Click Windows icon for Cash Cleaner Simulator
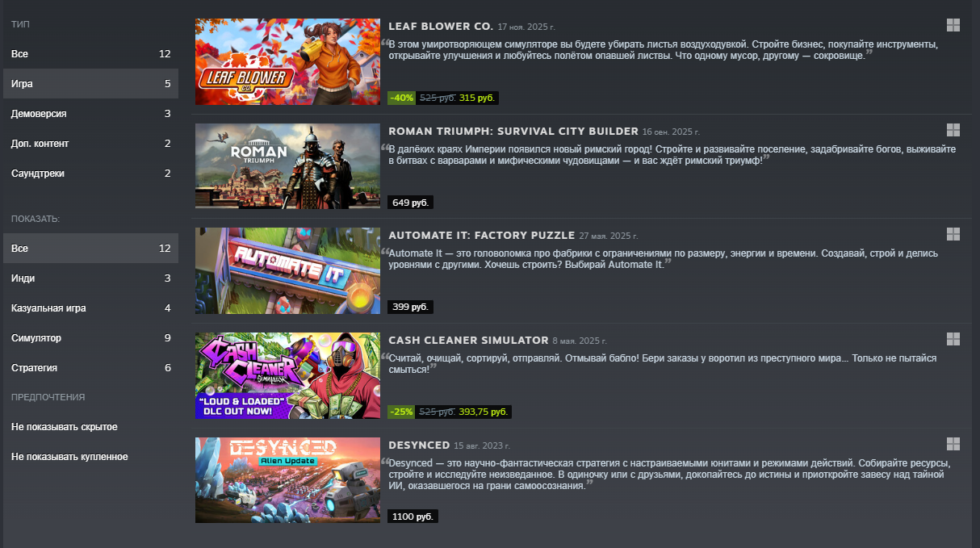Image resolution: width=980 pixels, height=548 pixels. tap(953, 339)
